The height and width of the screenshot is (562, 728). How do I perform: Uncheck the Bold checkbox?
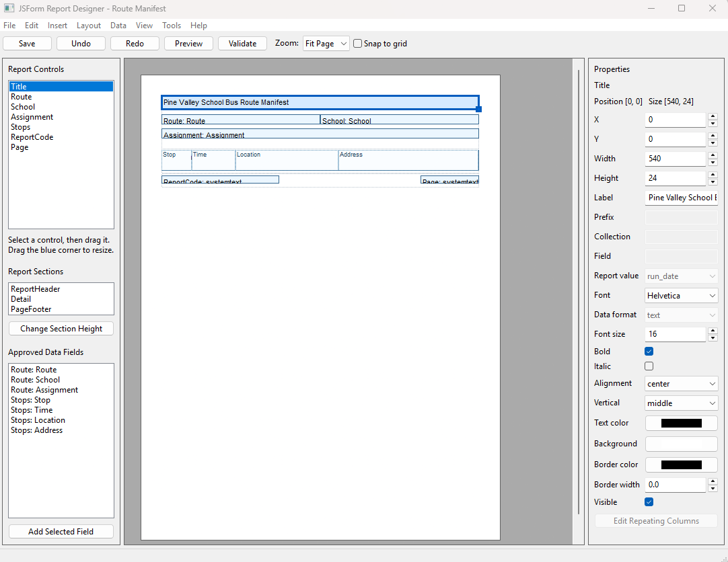(x=649, y=352)
